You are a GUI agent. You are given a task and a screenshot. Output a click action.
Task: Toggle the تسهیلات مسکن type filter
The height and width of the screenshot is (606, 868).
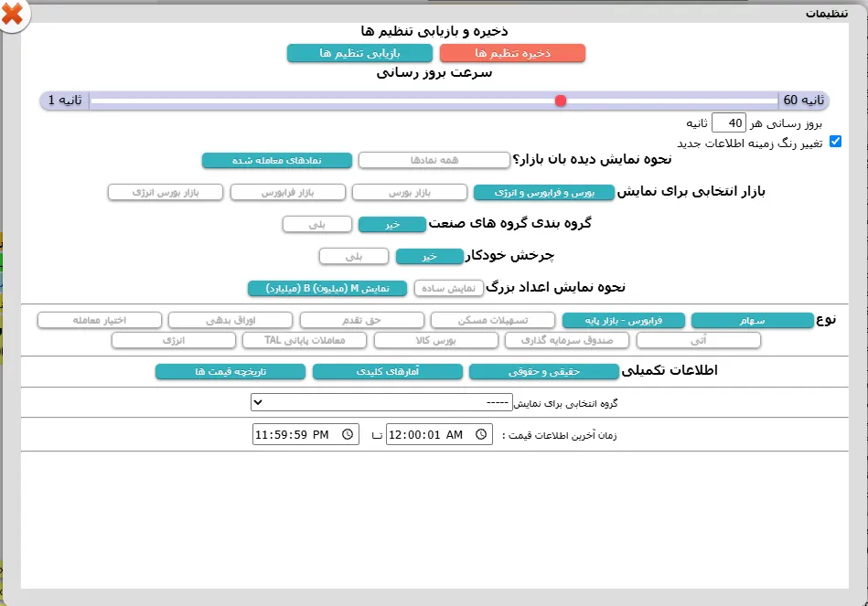click(x=493, y=321)
